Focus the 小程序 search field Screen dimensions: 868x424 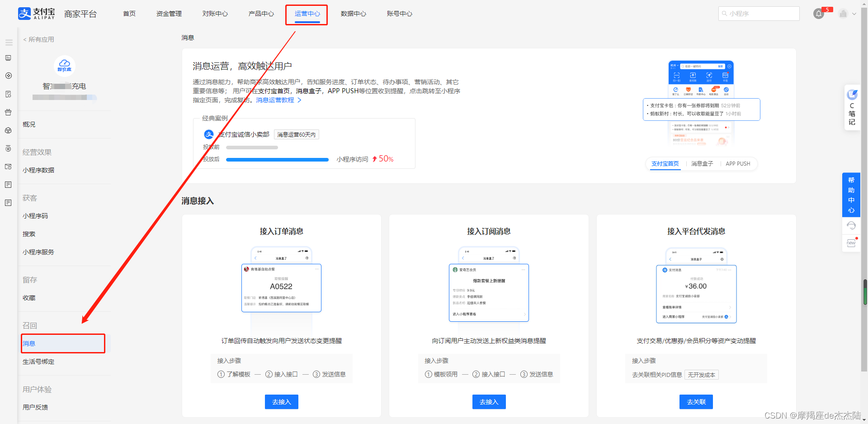click(759, 14)
